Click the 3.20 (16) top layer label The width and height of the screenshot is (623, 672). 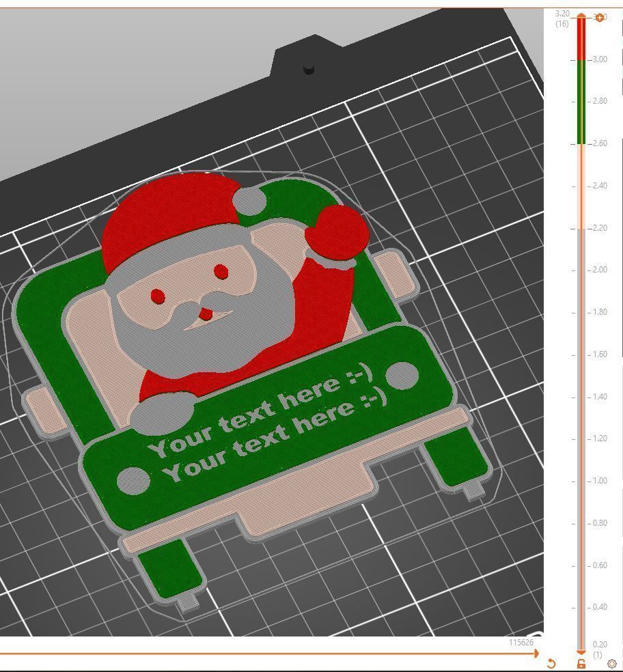click(562, 19)
